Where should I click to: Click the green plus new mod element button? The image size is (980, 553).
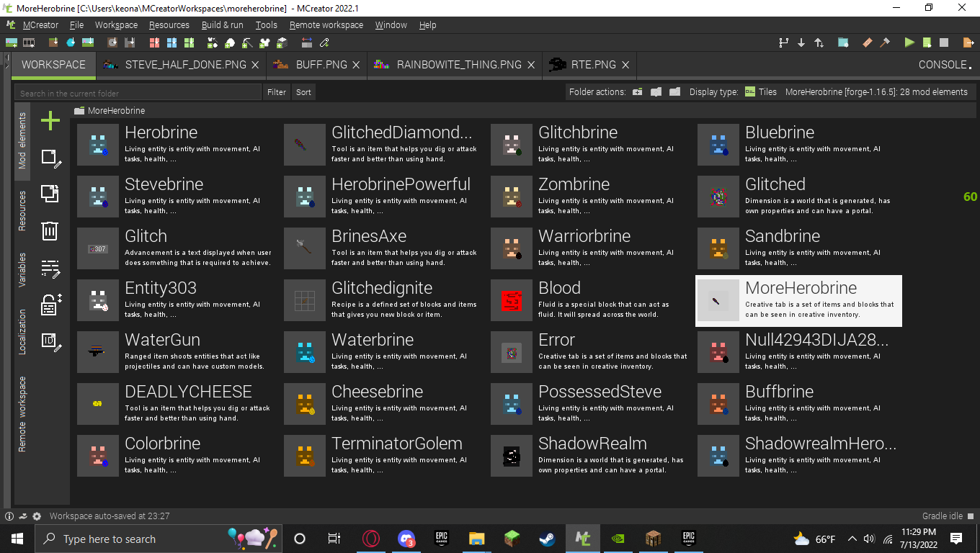coord(50,121)
